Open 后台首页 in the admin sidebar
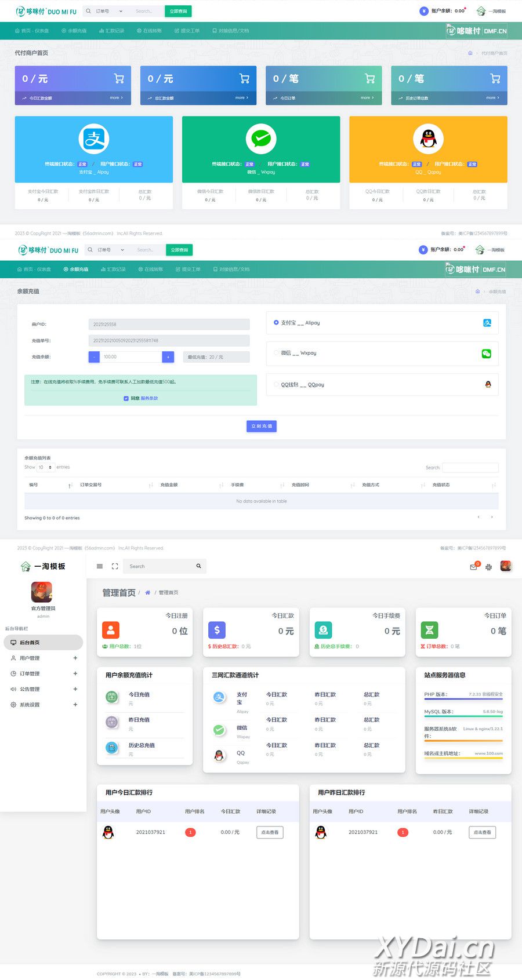 click(x=43, y=643)
